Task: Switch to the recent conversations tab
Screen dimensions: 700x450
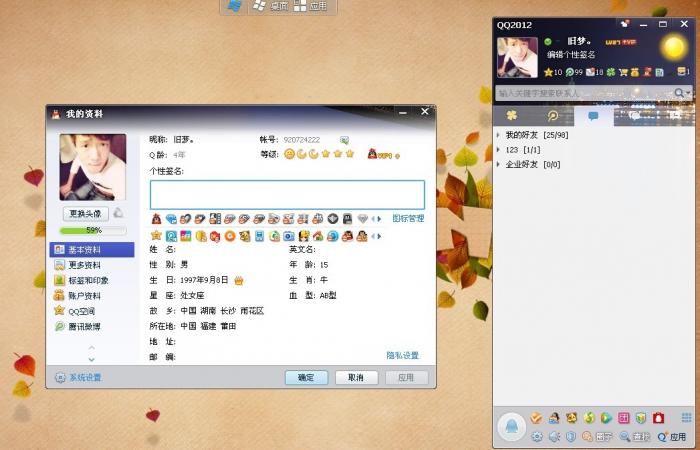Action: coord(675,116)
